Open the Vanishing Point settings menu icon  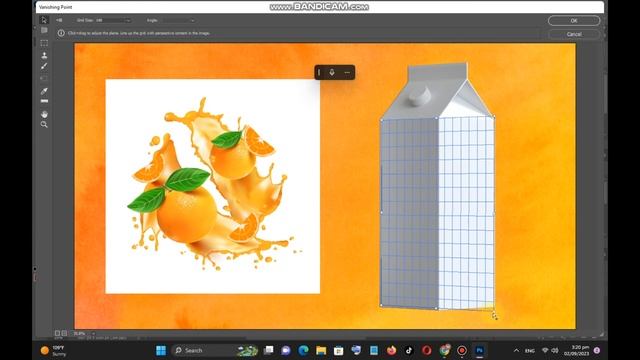(x=59, y=20)
